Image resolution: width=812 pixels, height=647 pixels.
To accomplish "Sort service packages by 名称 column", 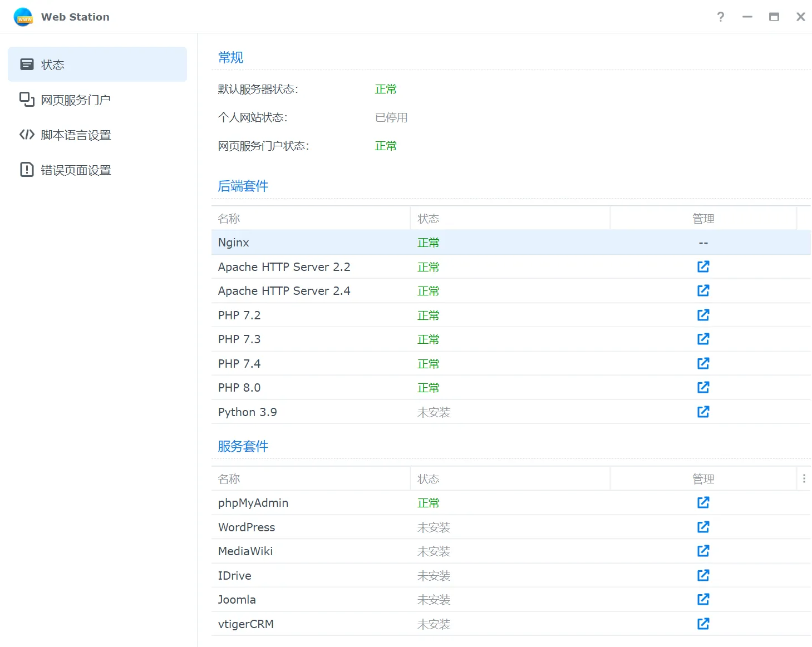I will (311, 478).
